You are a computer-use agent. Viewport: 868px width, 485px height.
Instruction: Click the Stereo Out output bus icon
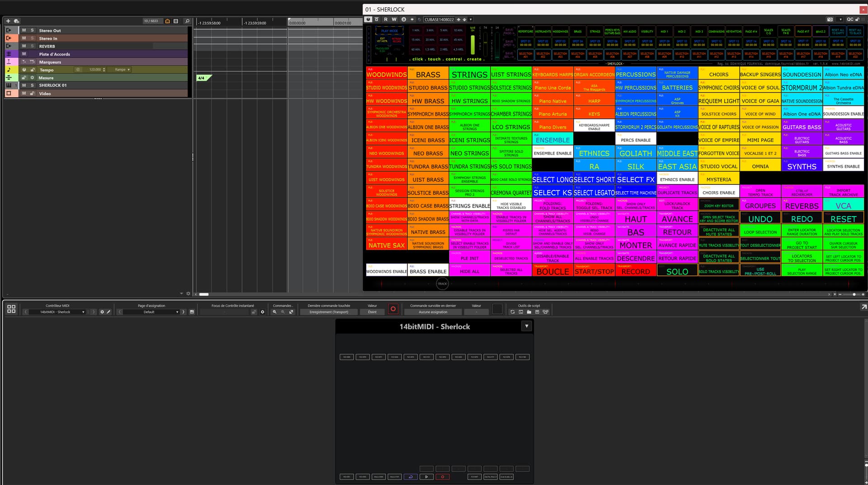pos(9,30)
